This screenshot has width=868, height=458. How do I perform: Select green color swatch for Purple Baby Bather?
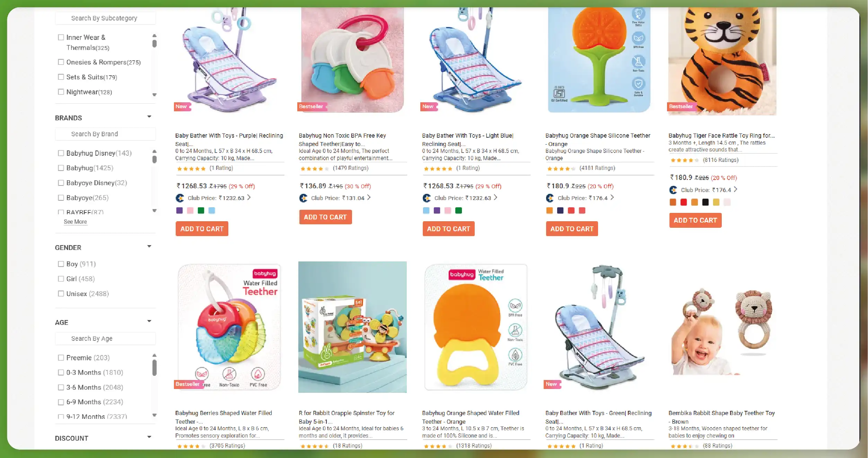tap(201, 210)
